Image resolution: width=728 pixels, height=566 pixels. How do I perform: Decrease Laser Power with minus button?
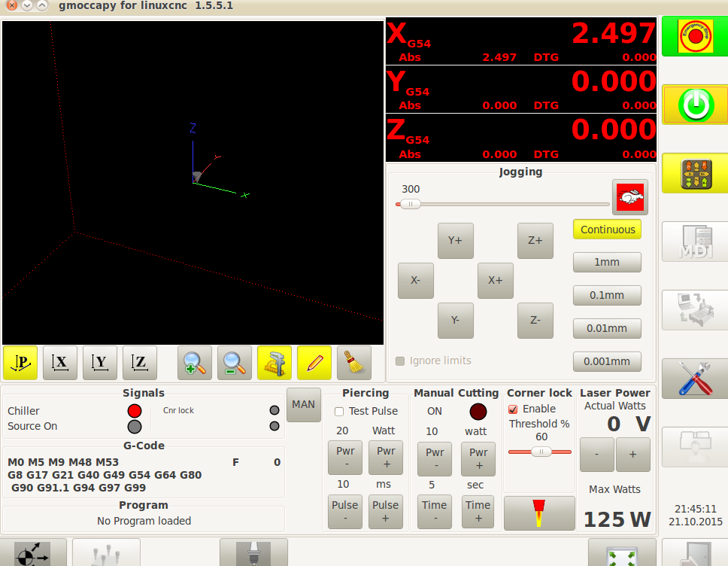click(x=596, y=455)
